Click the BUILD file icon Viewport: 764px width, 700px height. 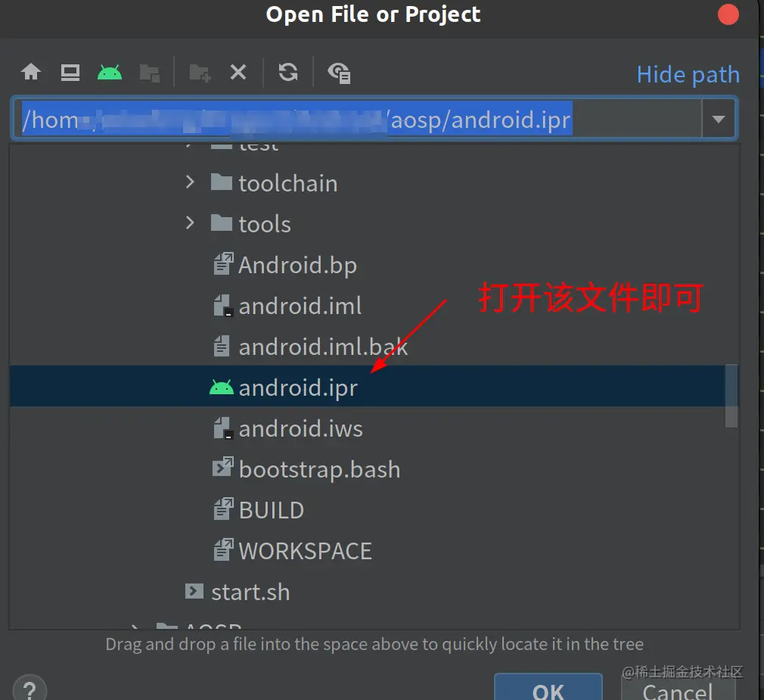(223, 509)
